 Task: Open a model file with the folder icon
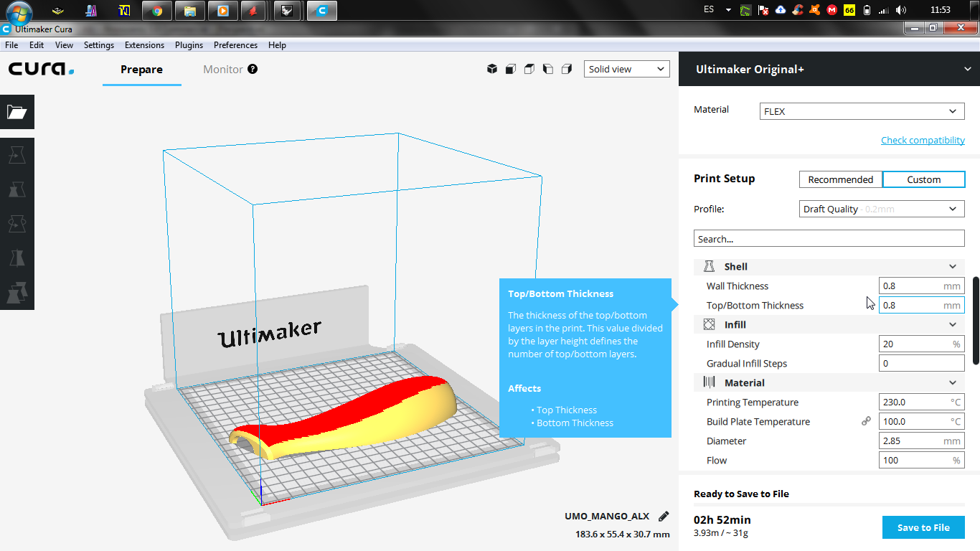17,112
